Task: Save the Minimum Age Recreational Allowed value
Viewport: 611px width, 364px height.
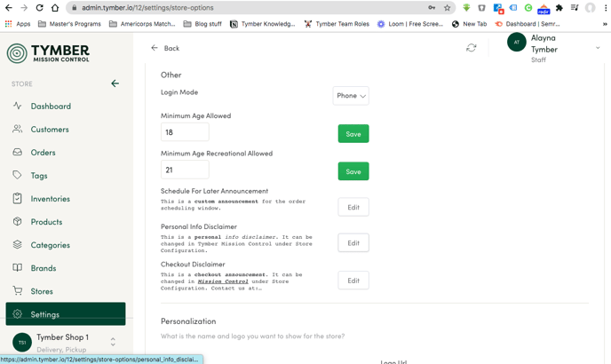Action: click(353, 171)
